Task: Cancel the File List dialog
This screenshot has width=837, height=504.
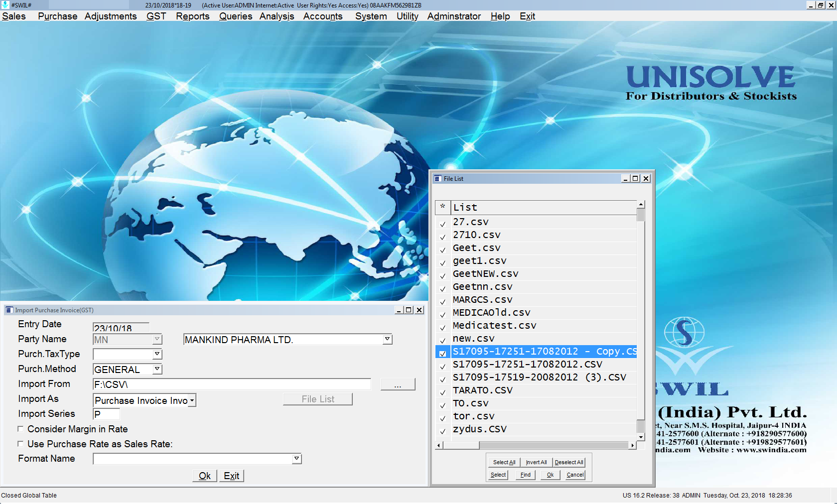Action: pos(575,475)
